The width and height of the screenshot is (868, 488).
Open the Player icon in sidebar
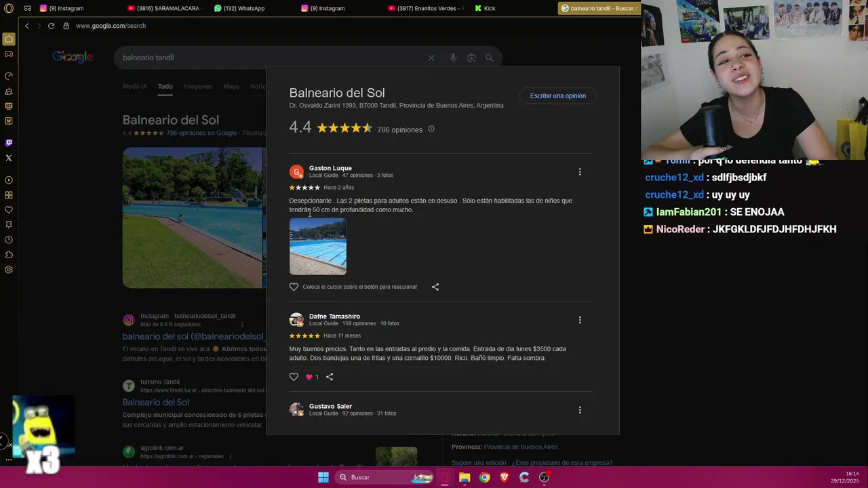[9, 180]
